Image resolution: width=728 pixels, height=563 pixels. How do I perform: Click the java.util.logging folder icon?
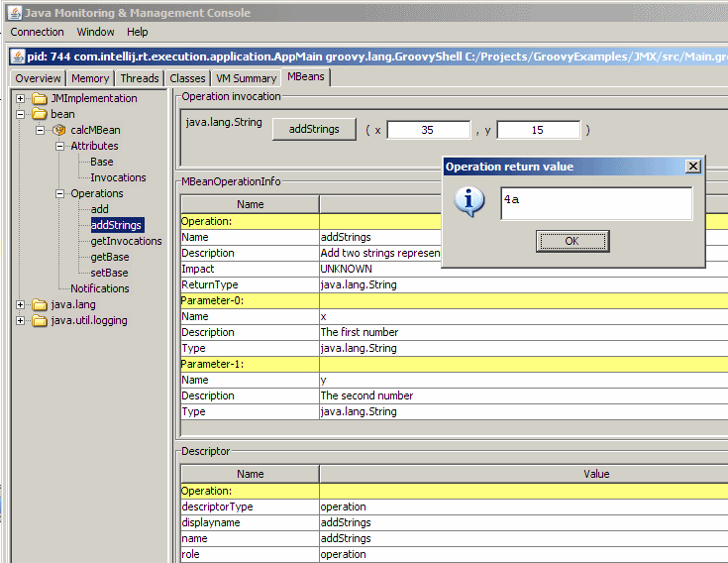tap(40, 320)
